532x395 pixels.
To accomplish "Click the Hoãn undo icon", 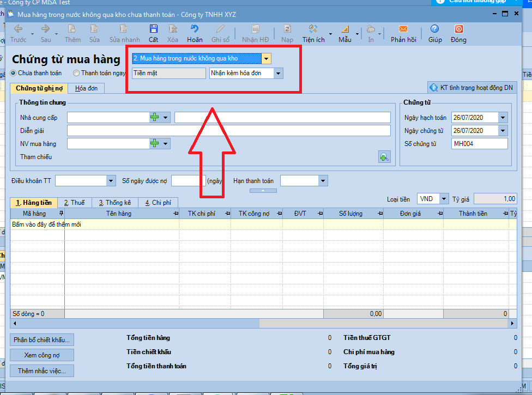I will (x=195, y=29).
